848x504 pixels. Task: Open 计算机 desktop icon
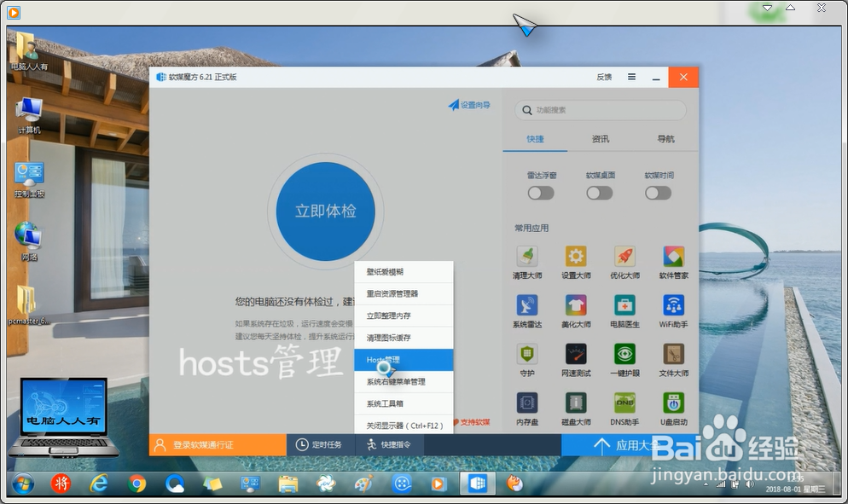[29, 115]
